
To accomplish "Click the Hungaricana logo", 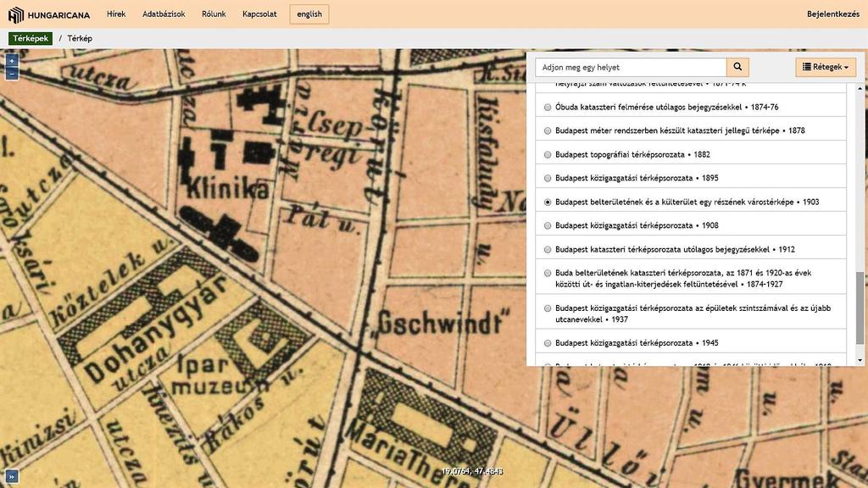I will pos(48,14).
